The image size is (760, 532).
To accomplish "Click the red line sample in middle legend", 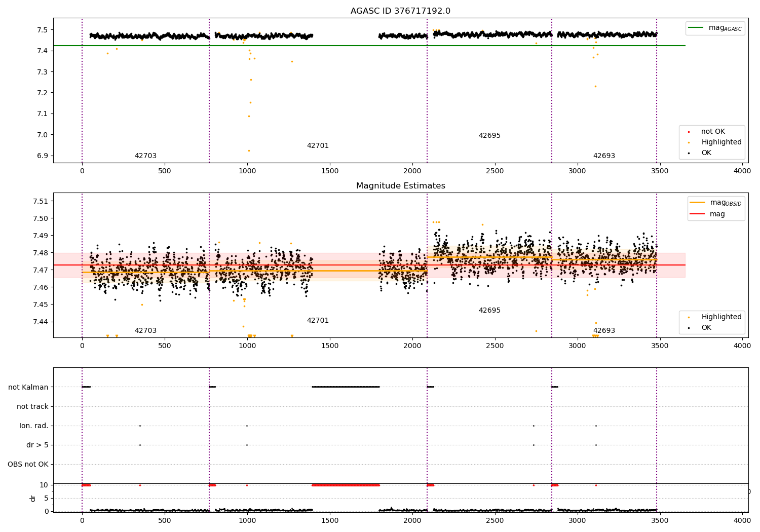I will (697, 214).
